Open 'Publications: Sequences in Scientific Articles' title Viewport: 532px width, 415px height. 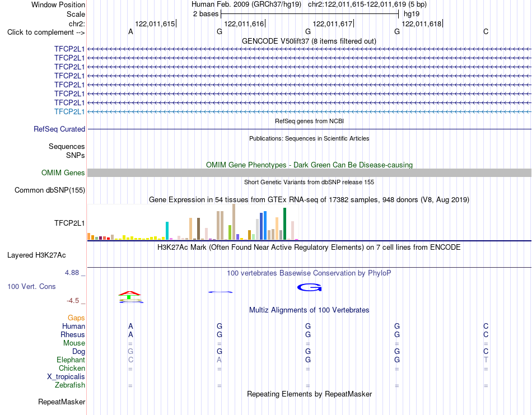tap(309, 138)
